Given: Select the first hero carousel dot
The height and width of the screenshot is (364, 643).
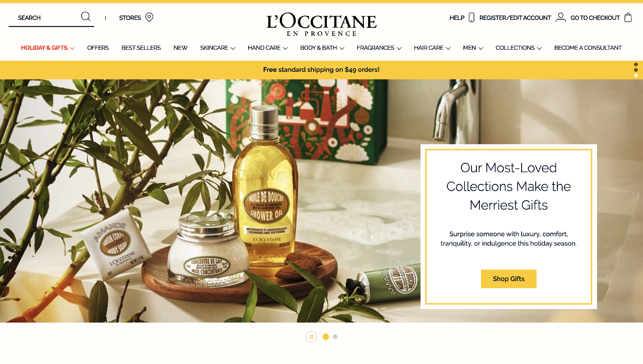Looking at the screenshot, I should point(326,337).
